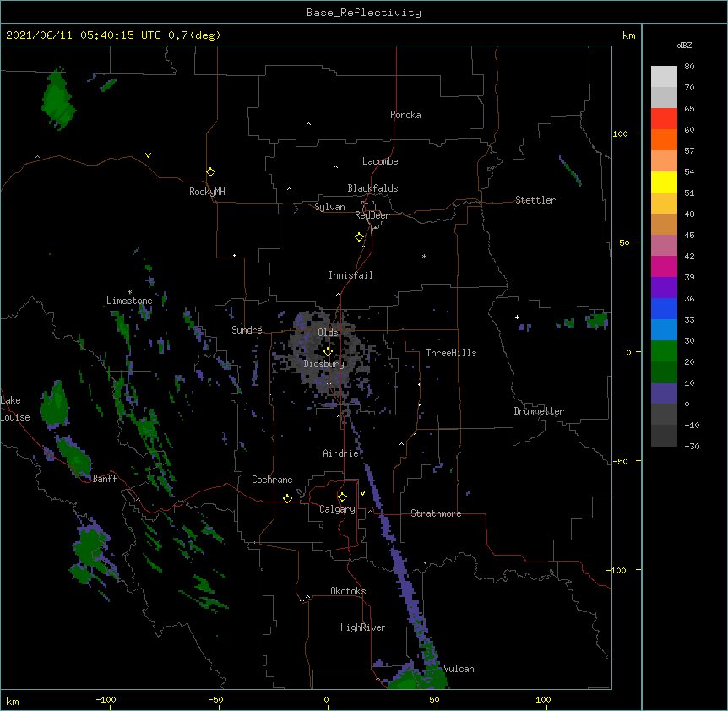Click the Blackfalds city label

point(372,188)
